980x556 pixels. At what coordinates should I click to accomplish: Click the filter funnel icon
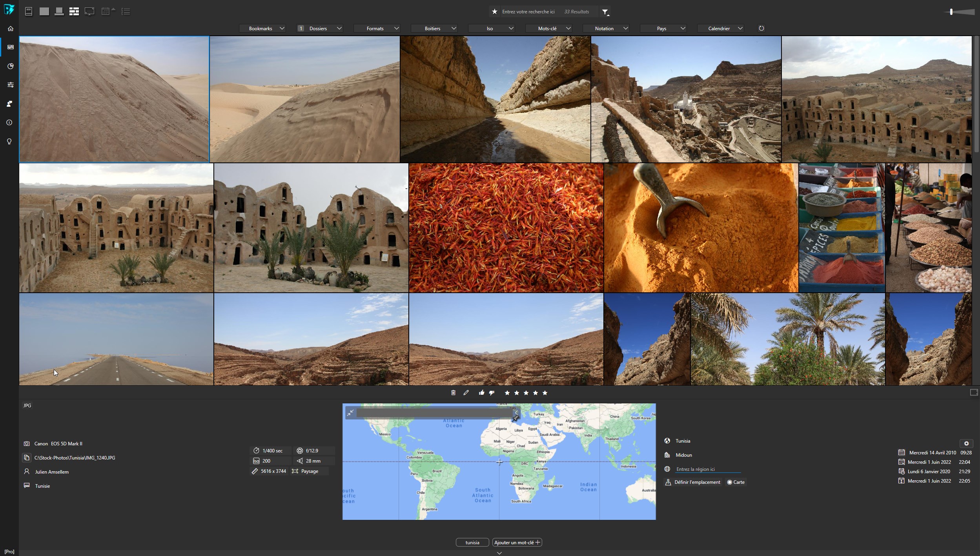pyautogui.click(x=605, y=12)
